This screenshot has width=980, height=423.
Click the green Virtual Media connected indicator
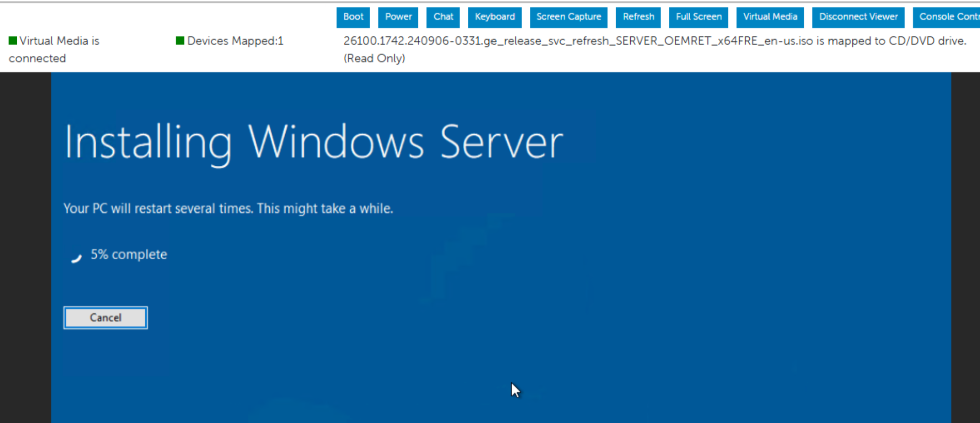13,41
